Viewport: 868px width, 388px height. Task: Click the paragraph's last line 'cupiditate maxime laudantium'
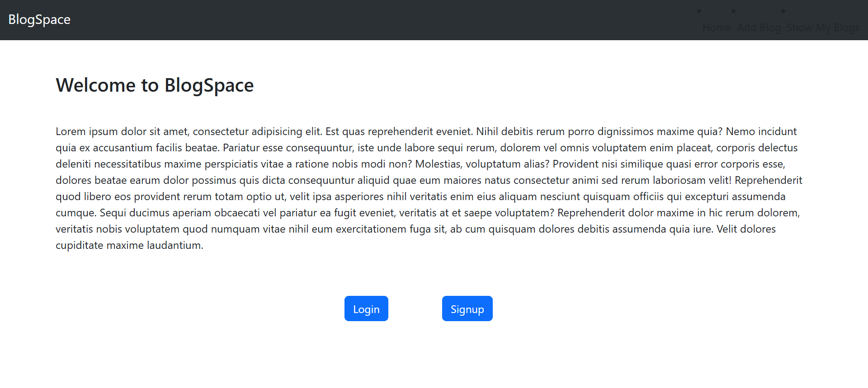(x=129, y=245)
